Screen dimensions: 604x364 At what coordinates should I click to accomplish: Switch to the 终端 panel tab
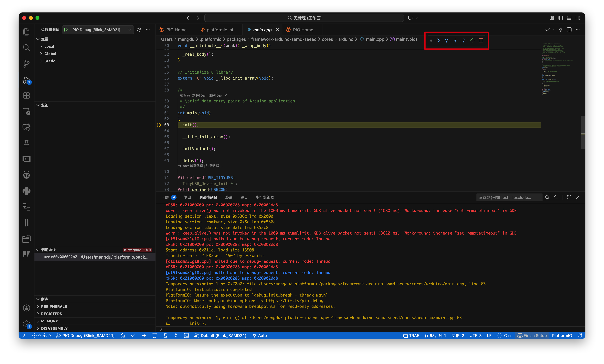[229, 197]
